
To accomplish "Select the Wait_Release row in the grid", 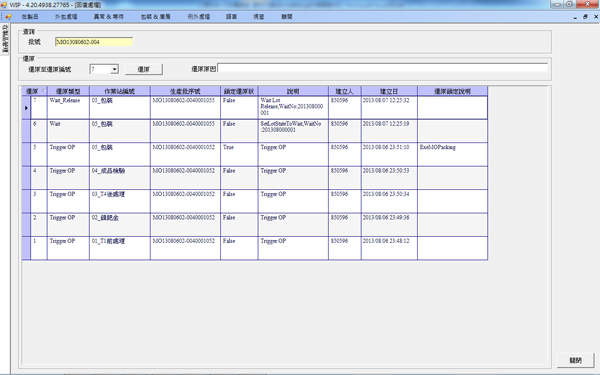I will (x=255, y=108).
